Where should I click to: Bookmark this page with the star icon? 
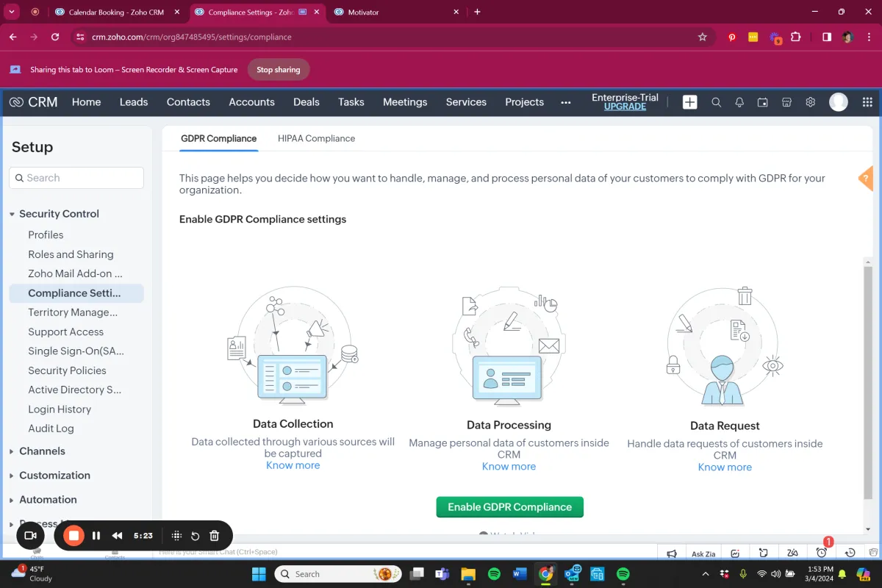pos(702,37)
